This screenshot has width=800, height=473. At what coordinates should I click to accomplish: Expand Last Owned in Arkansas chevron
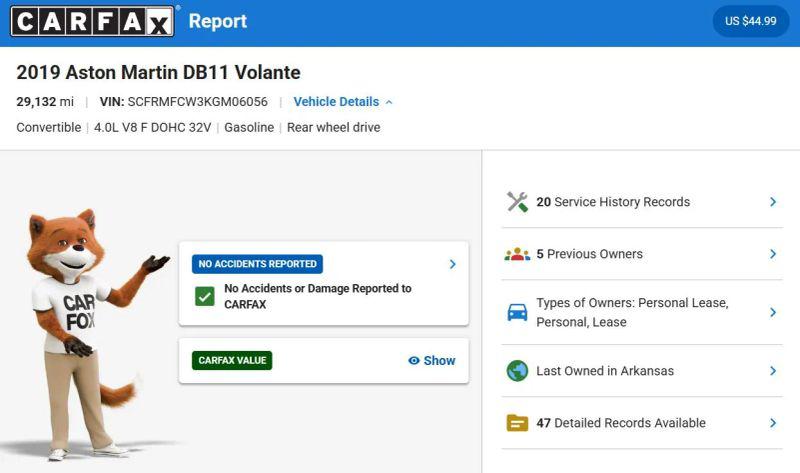773,371
